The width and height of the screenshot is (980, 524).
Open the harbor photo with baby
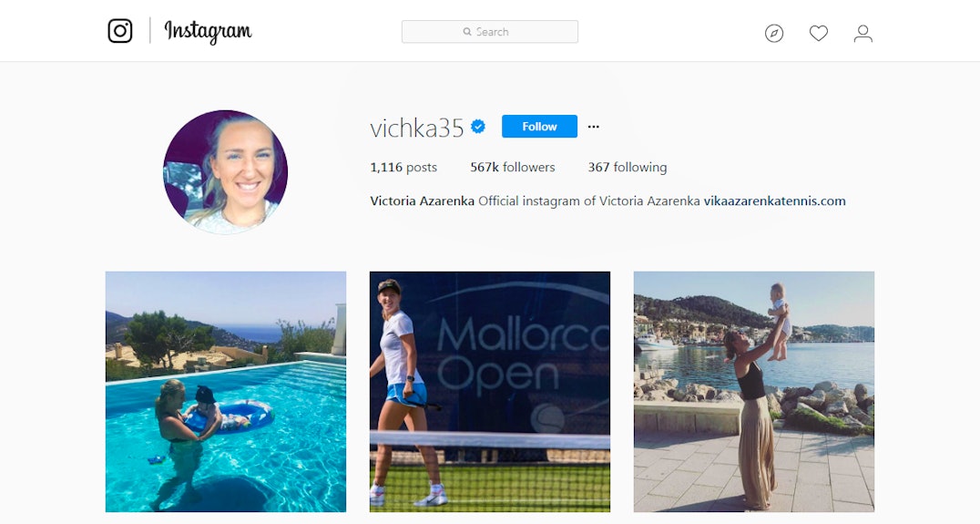click(x=754, y=392)
